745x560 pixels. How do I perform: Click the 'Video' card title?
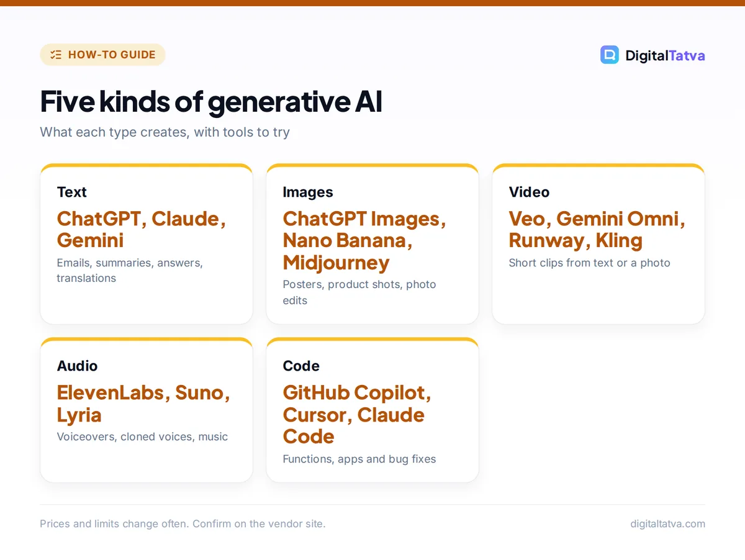tap(529, 192)
